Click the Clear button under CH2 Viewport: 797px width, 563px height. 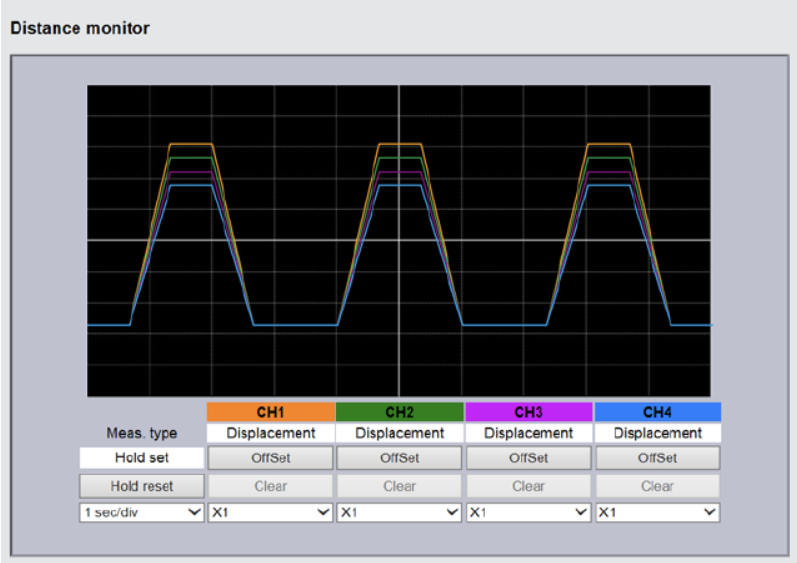tap(400, 486)
